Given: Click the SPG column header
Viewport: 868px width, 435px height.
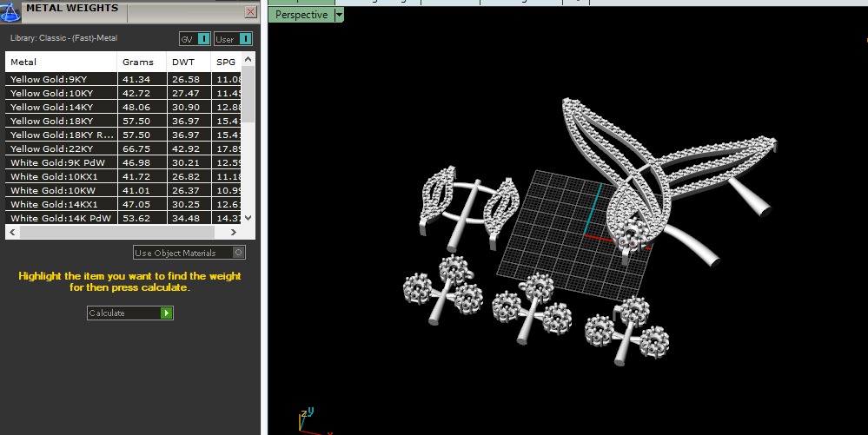Looking at the screenshot, I should [x=227, y=62].
